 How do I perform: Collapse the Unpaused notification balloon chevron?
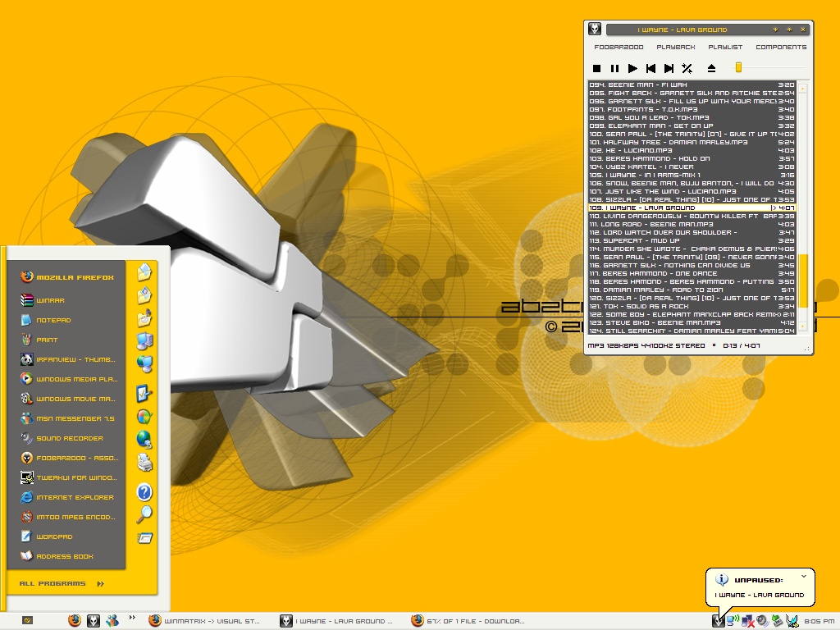click(x=804, y=577)
